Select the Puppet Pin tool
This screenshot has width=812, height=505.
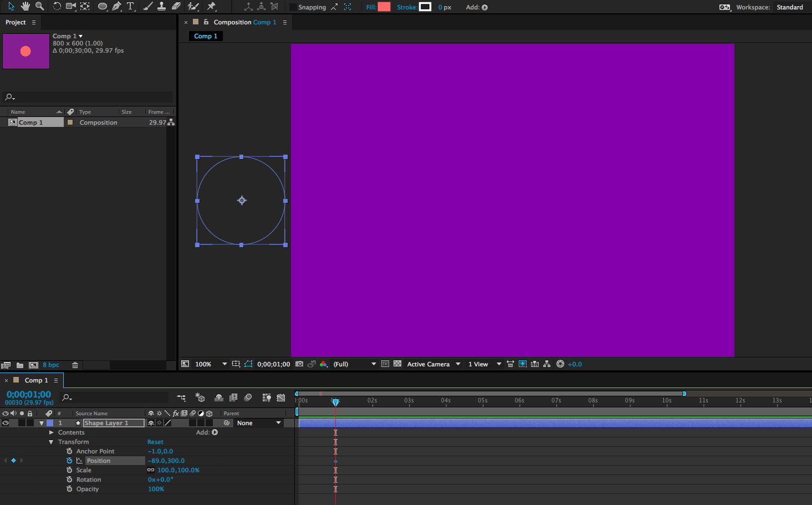(x=211, y=7)
